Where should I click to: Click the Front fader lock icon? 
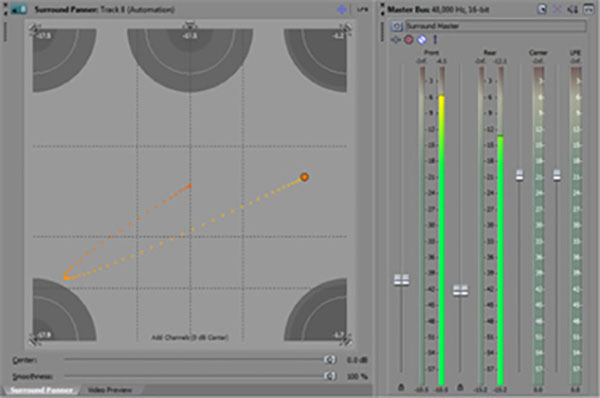[401, 387]
